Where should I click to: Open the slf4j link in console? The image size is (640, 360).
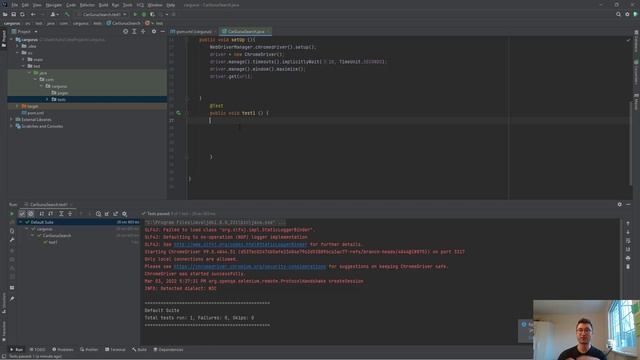240,244
